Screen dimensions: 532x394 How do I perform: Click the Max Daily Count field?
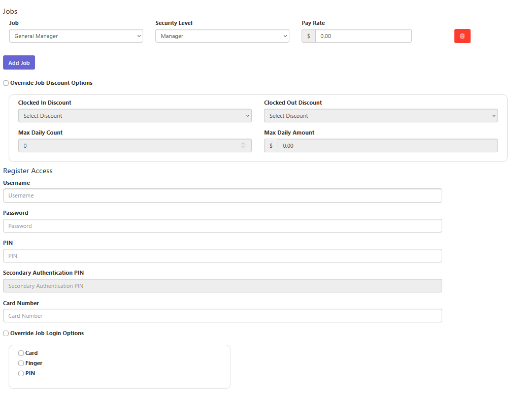pyautogui.click(x=135, y=146)
